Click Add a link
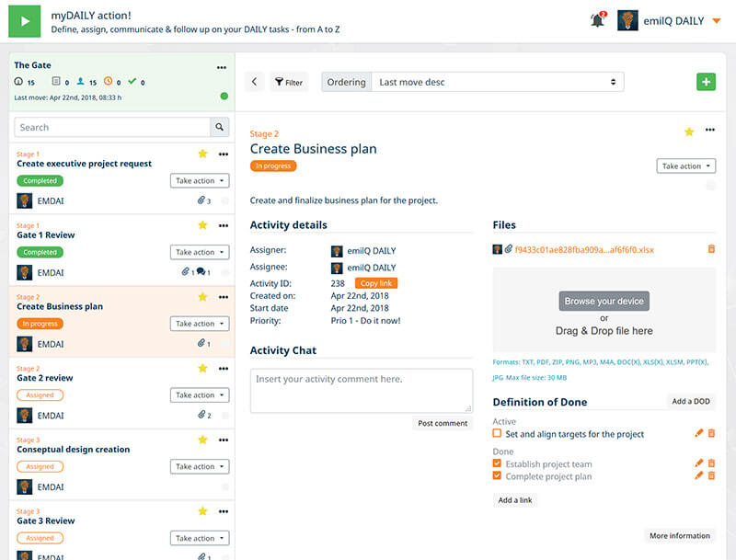 515,500
